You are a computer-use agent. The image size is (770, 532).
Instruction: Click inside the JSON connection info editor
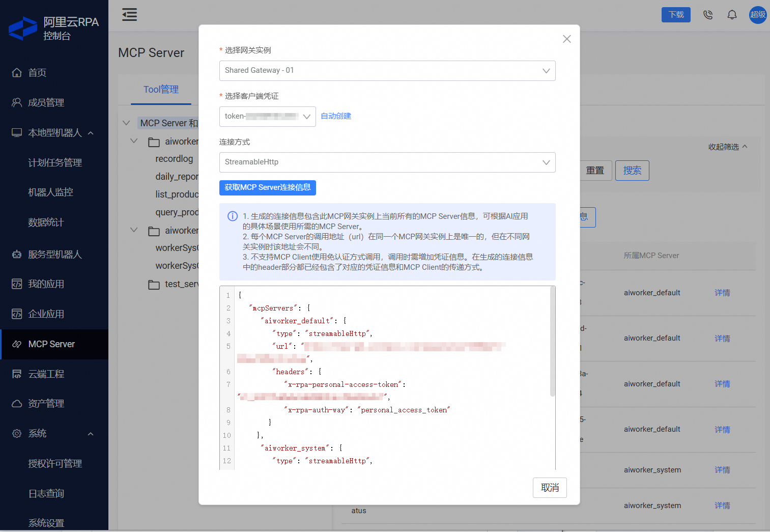387,378
